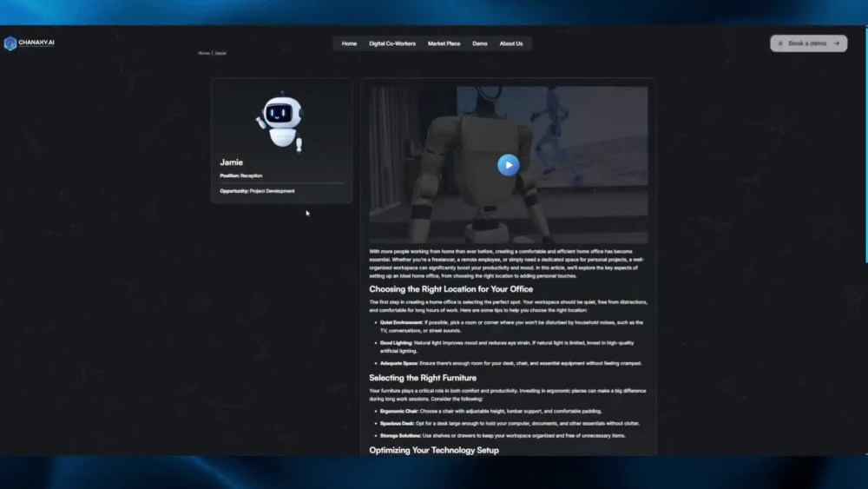The height and width of the screenshot is (489, 868).
Task: Click Jamie's robot avatar image
Action: point(280,122)
